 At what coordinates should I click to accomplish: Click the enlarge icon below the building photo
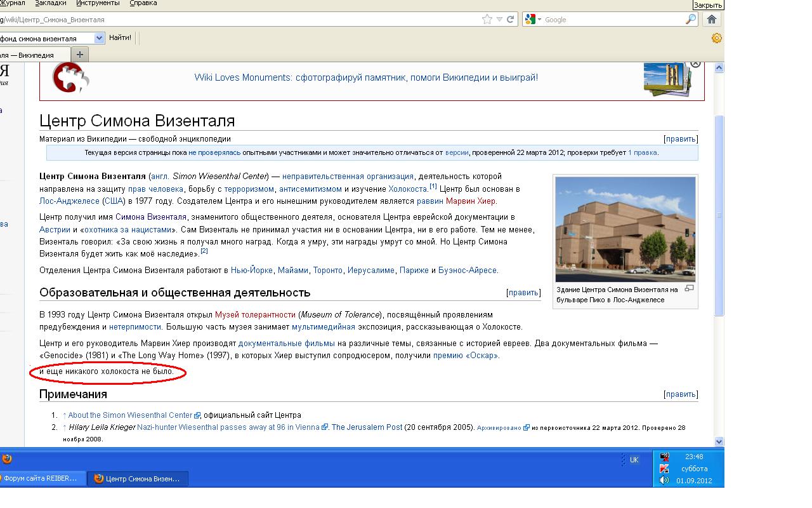point(690,288)
